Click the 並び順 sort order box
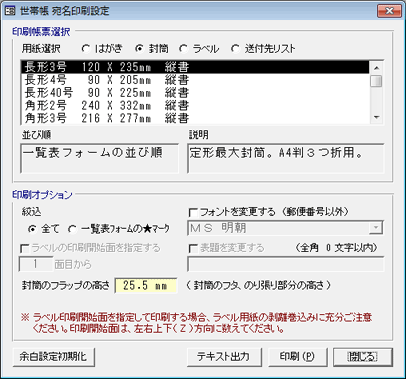Screen dimensions: 406x379 (x=99, y=158)
